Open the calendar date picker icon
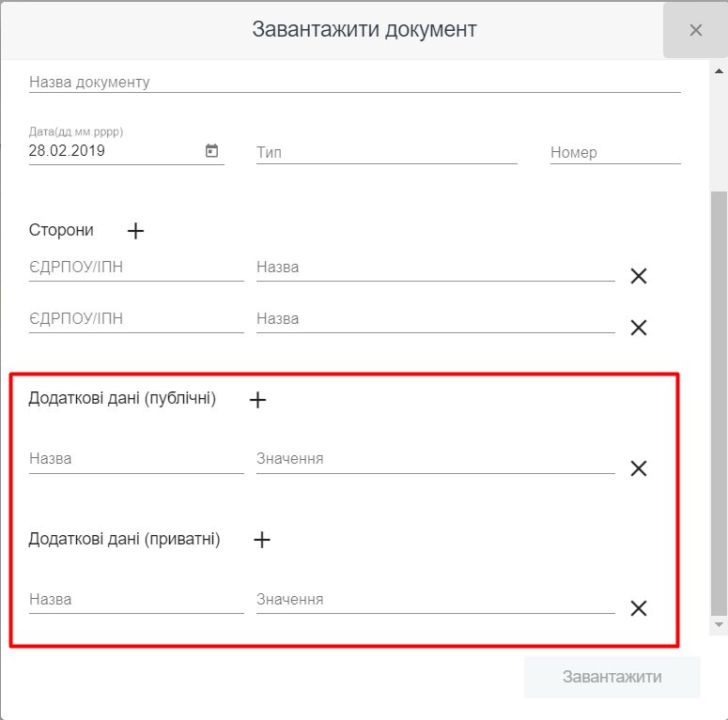 [211, 150]
